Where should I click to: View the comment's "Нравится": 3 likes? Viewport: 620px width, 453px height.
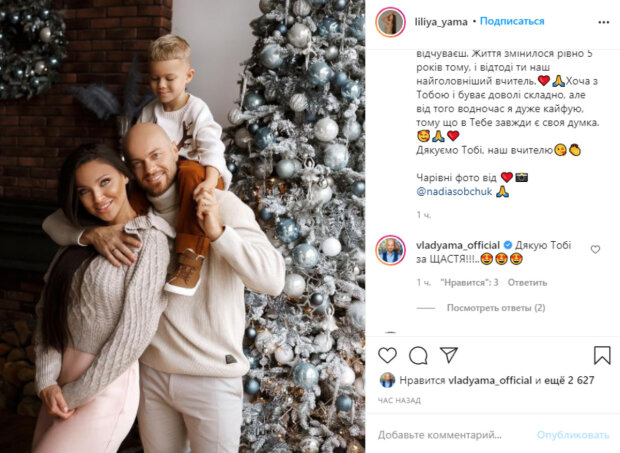coord(469,283)
